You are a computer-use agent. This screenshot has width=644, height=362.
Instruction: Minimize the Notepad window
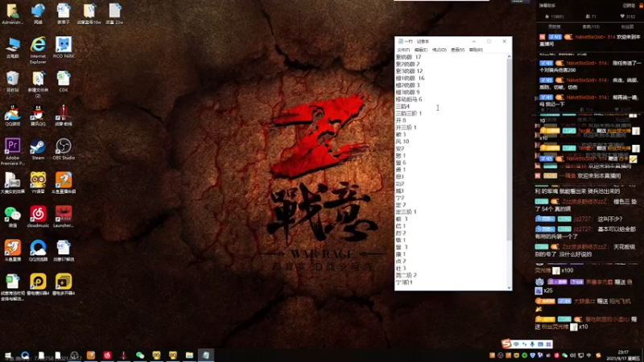pyautogui.click(x=474, y=42)
